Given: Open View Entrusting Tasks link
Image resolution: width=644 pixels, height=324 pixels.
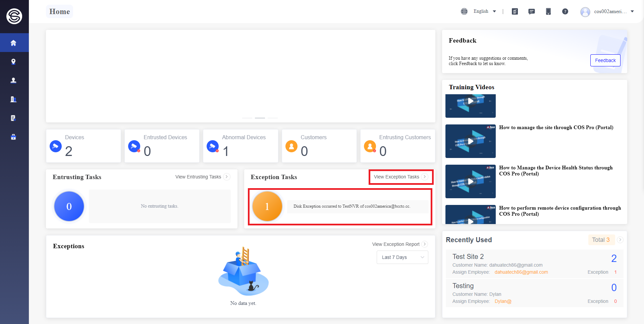Looking at the screenshot, I should pos(198,177).
